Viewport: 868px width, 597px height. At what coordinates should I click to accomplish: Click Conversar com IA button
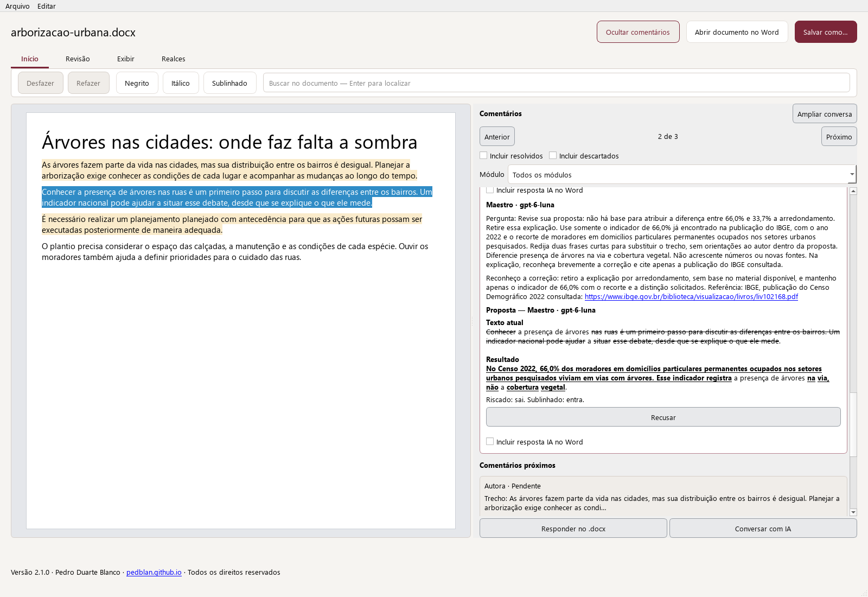[x=763, y=529]
